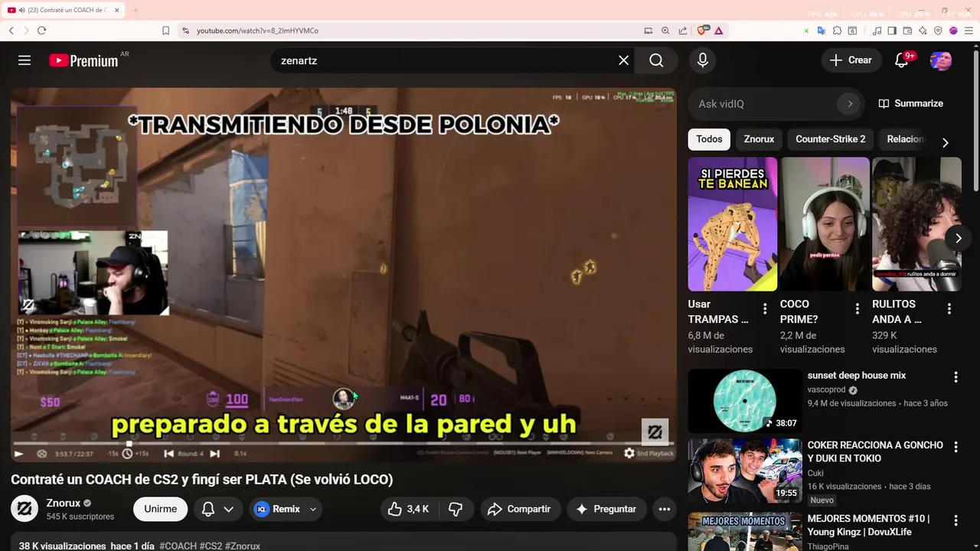The height and width of the screenshot is (551, 980).
Task: Open the 'sunset deep house mix' thumbnail
Action: (744, 401)
